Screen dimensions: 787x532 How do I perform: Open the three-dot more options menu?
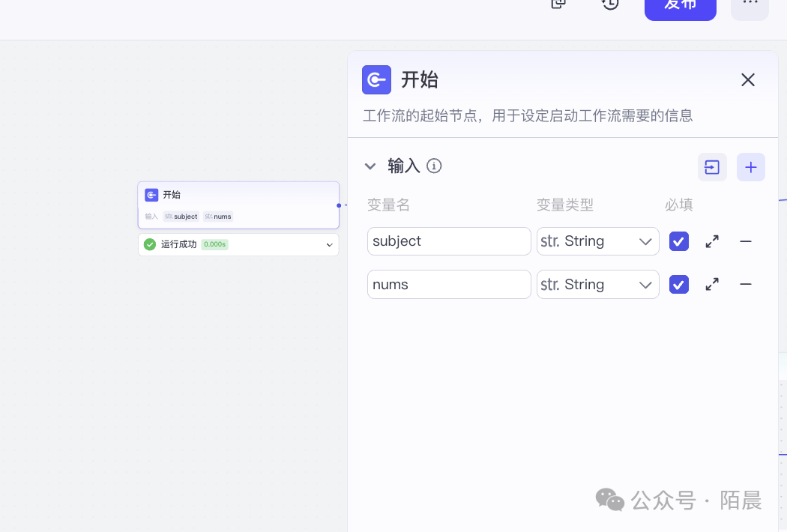tap(750, 4)
